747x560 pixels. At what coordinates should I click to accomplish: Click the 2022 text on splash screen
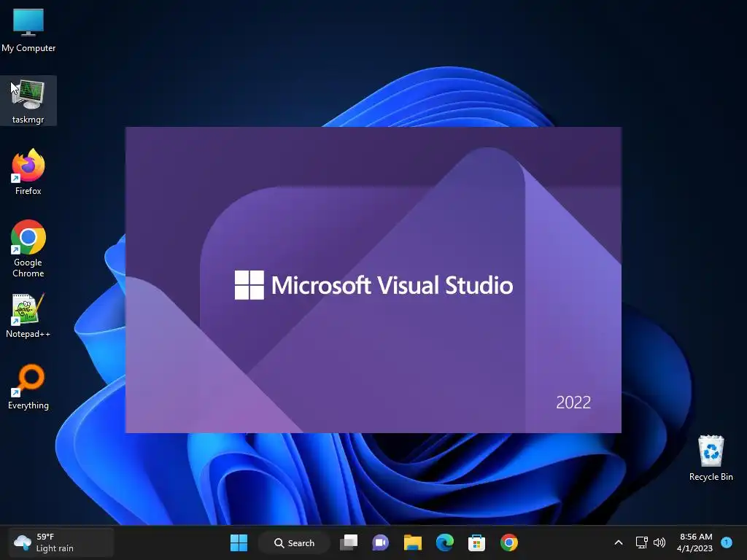[573, 402]
